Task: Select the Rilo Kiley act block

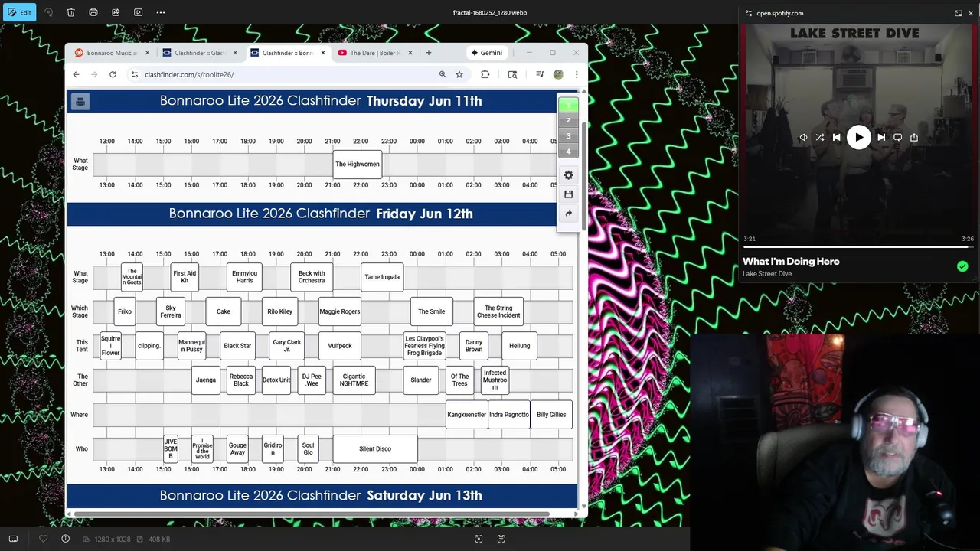Action: [280, 311]
